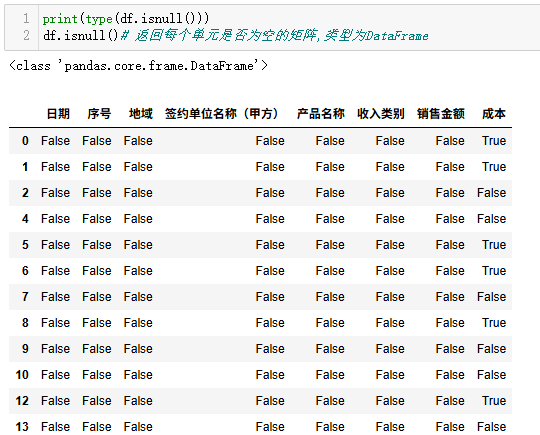Viewport: 540px width, 435px height.
Task: Click row index 9
Action: (x=25, y=349)
